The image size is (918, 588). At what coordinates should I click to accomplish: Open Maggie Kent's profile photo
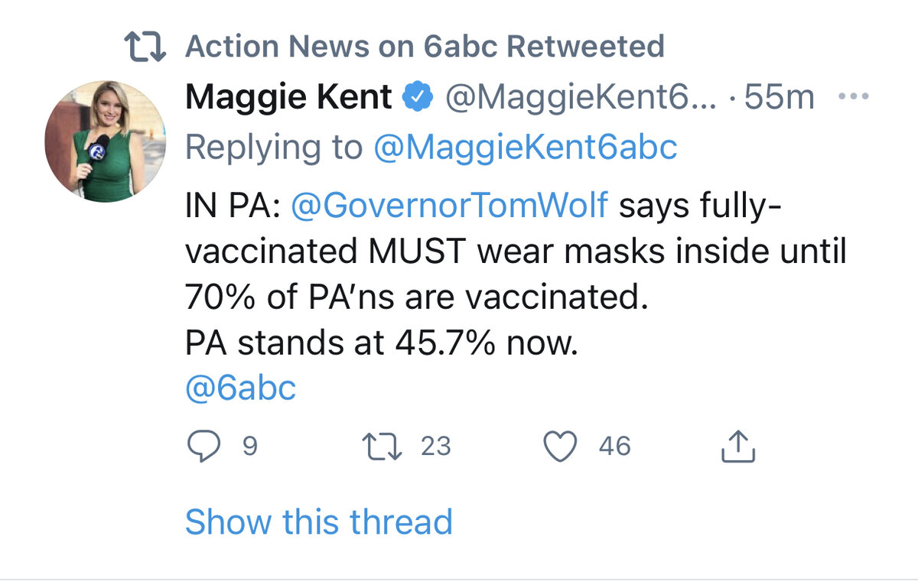[x=106, y=141]
